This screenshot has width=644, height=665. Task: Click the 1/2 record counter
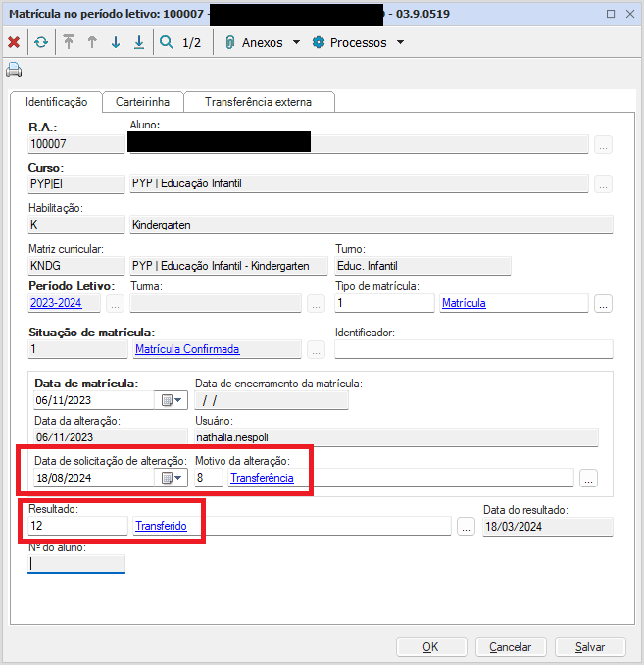point(191,43)
